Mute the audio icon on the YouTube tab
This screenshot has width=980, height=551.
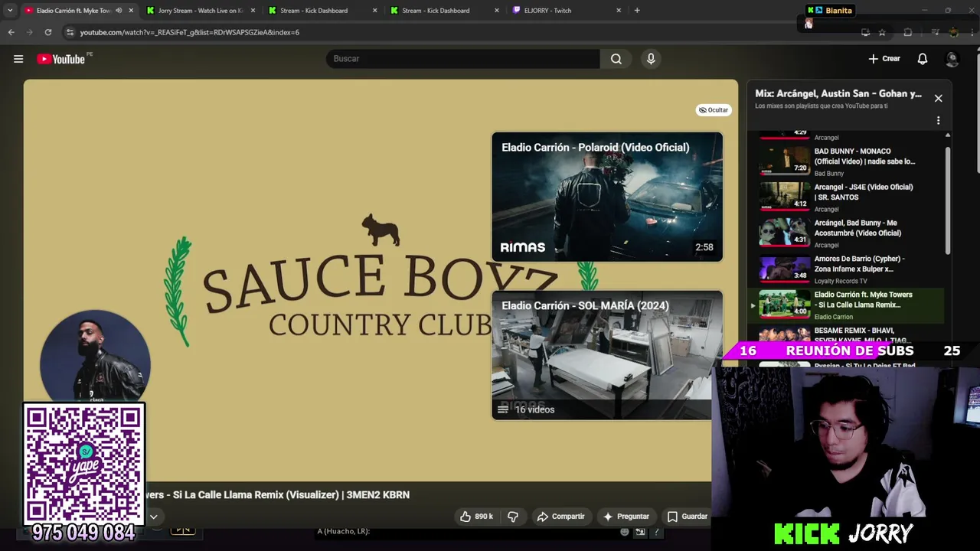119,11
